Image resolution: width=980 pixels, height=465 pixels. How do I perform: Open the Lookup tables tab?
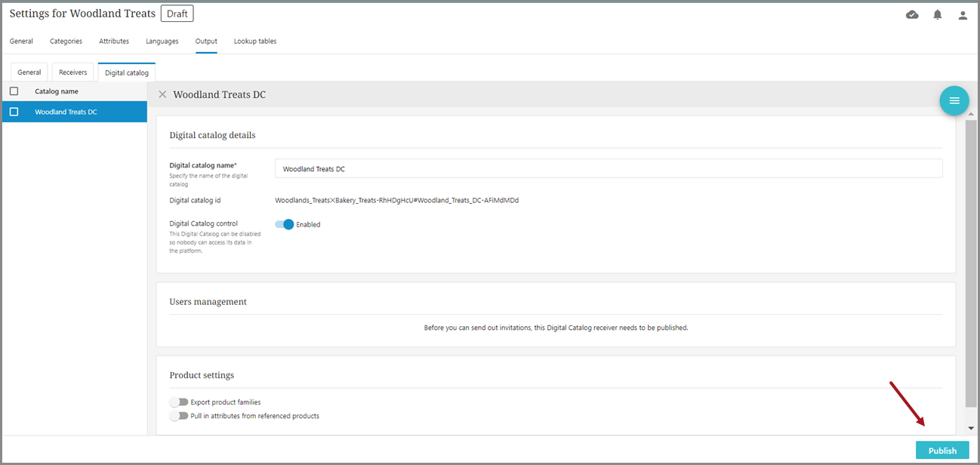(255, 42)
